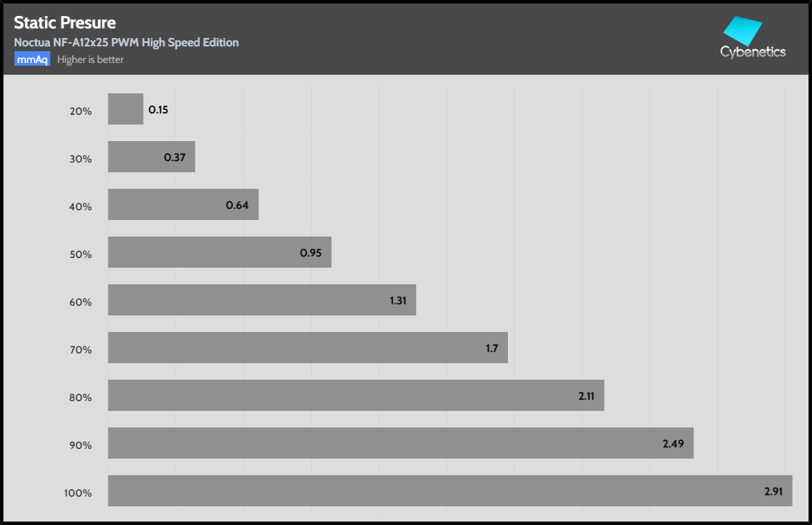This screenshot has height=525, width=812.
Task: Select the 80% bar with value 2.11
Action: [356, 395]
